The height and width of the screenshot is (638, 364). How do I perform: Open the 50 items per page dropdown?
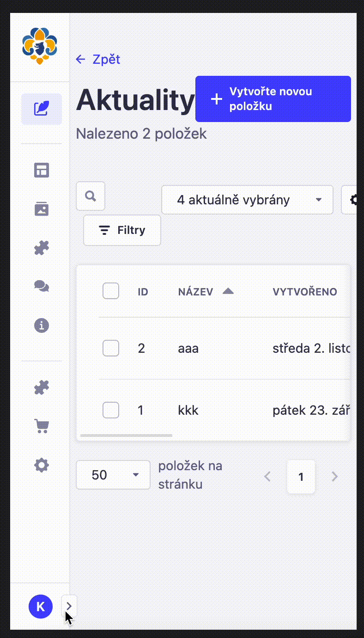(x=113, y=475)
